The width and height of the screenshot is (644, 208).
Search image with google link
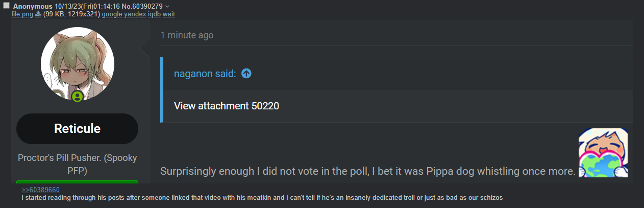coord(112,14)
